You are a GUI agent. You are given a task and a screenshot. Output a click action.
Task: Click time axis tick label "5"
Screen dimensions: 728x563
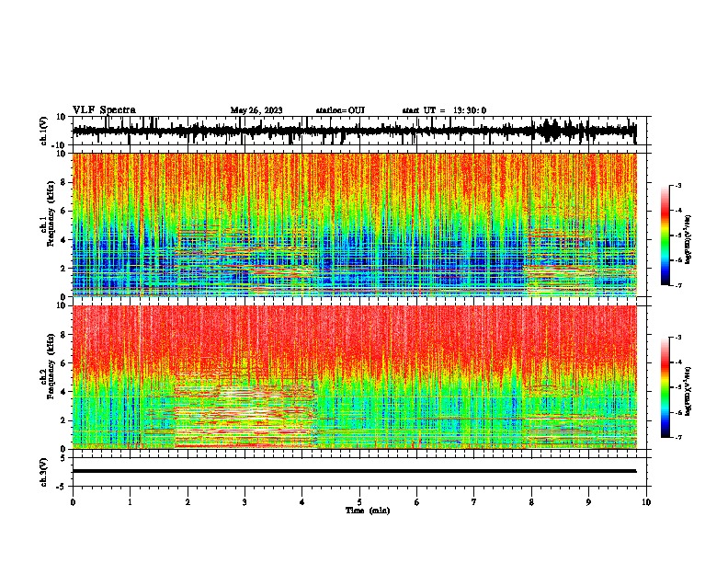pyautogui.click(x=359, y=502)
